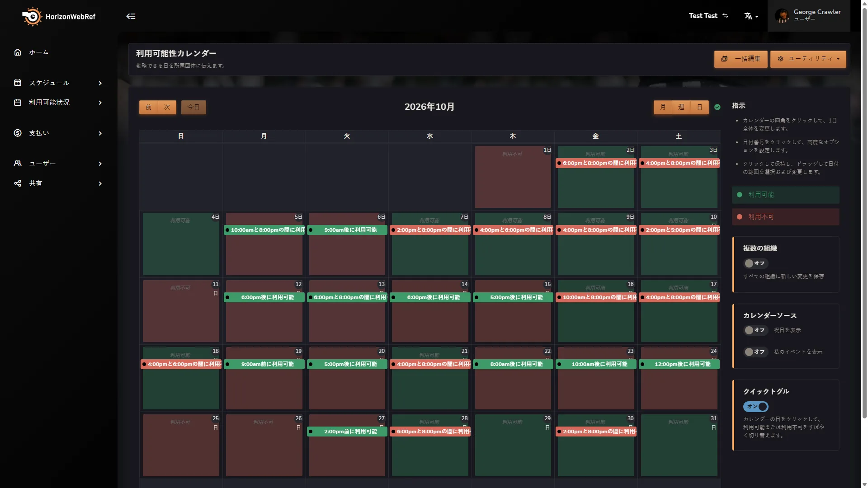Click the 共有 share icon

(18, 183)
